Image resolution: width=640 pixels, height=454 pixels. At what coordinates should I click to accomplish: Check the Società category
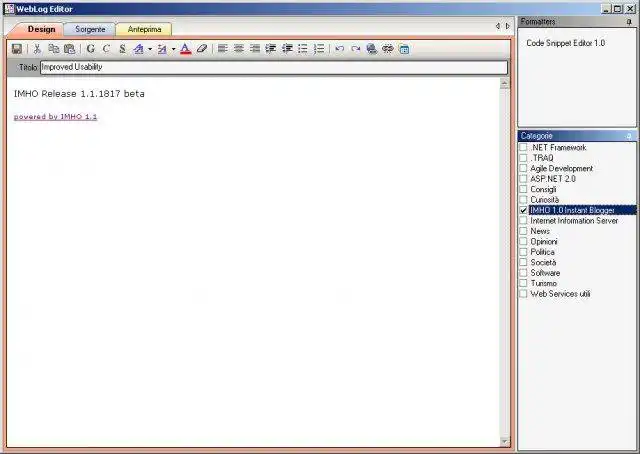tap(523, 263)
